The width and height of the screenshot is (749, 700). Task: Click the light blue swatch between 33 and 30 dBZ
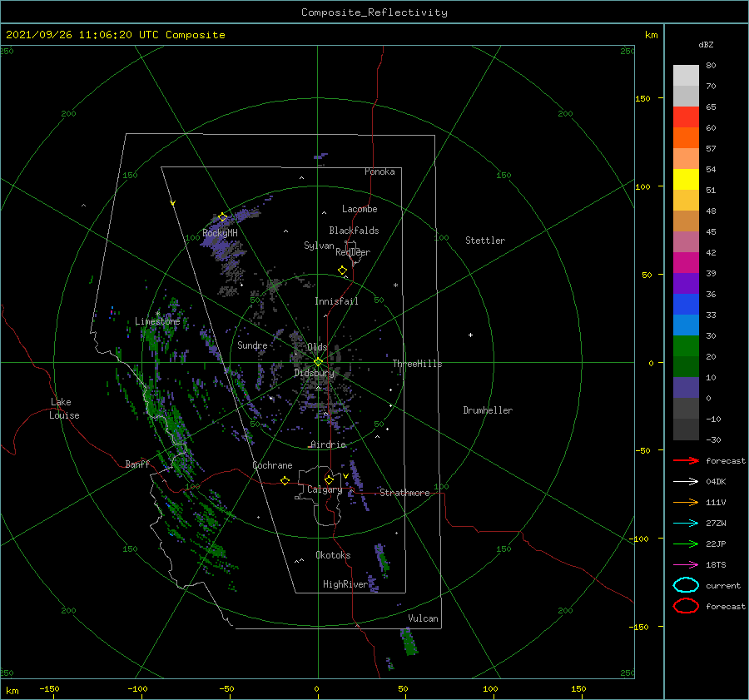pos(686,325)
